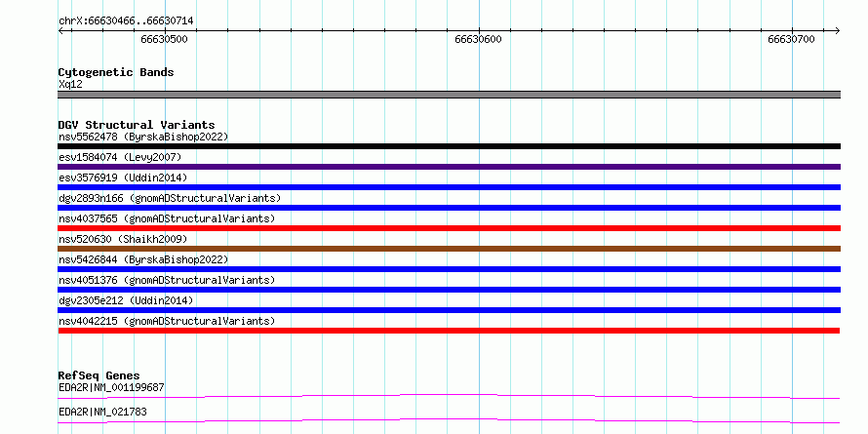Click the blue dgv2893n166 variant bar

point(450,208)
